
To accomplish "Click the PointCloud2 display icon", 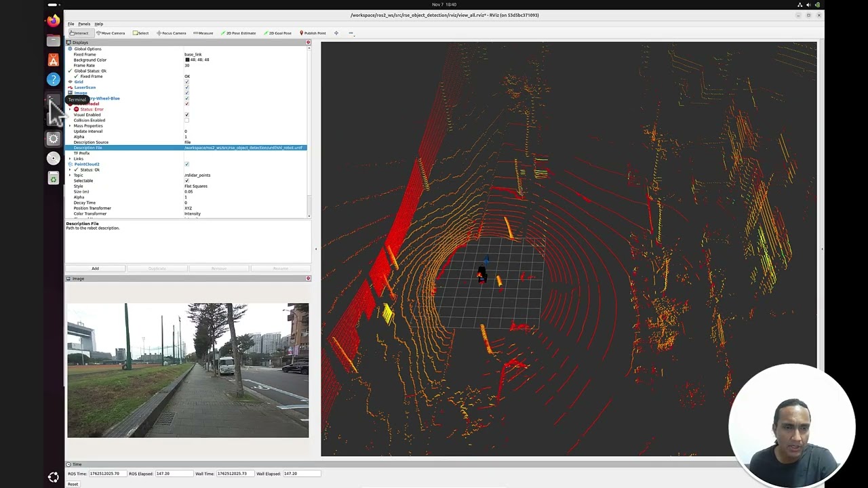I will click(x=70, y=164).
